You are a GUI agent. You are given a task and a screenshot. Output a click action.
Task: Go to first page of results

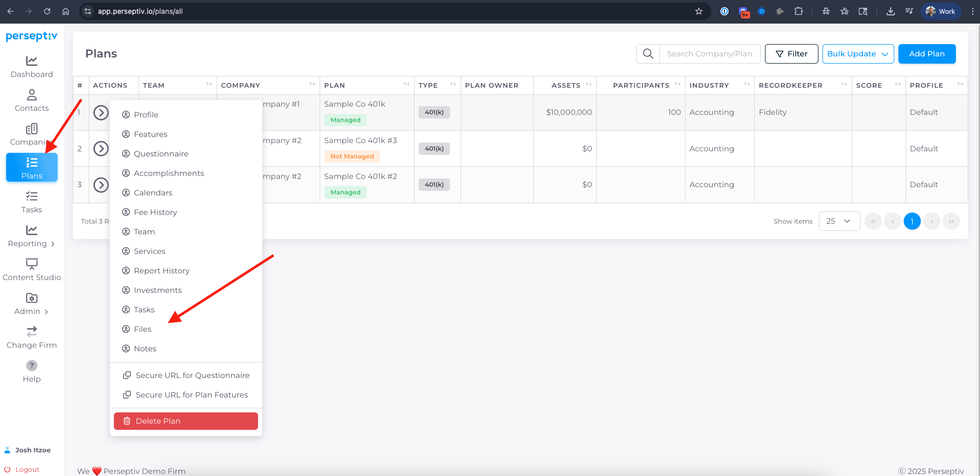[x=873, y=221]
